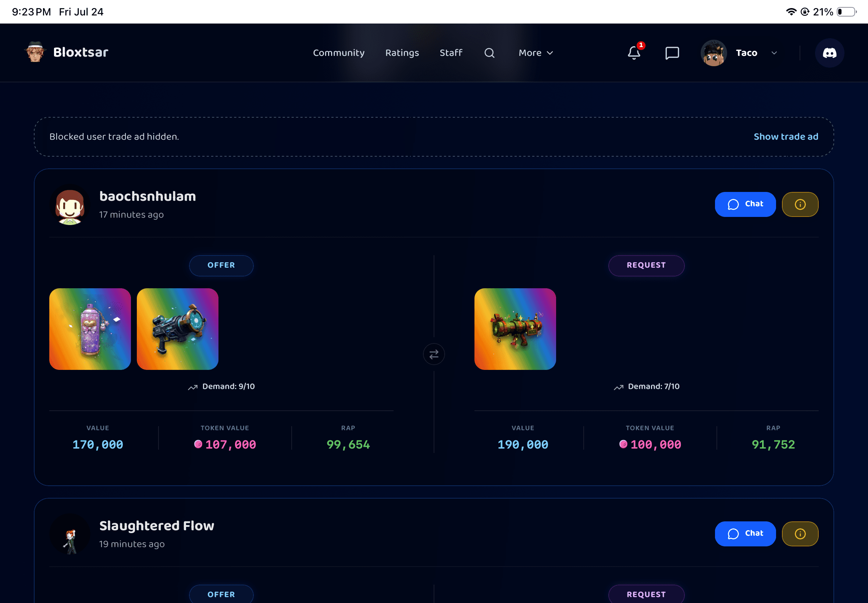Click request value 190,000
This screenshot has height=603, width=868.
[x=523, y=444]
